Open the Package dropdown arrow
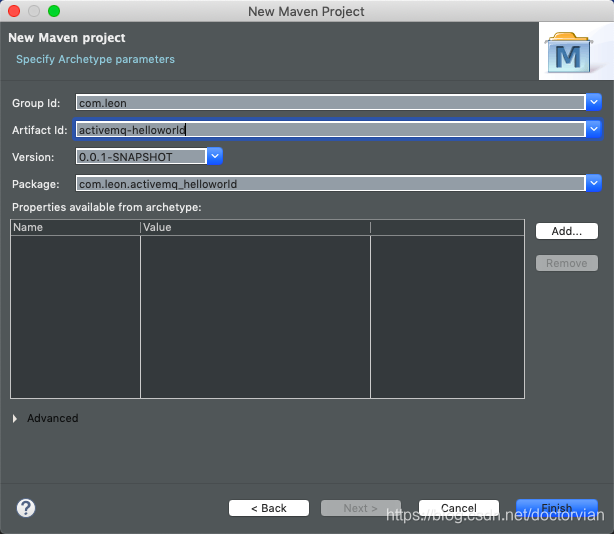 pos(594,183)
